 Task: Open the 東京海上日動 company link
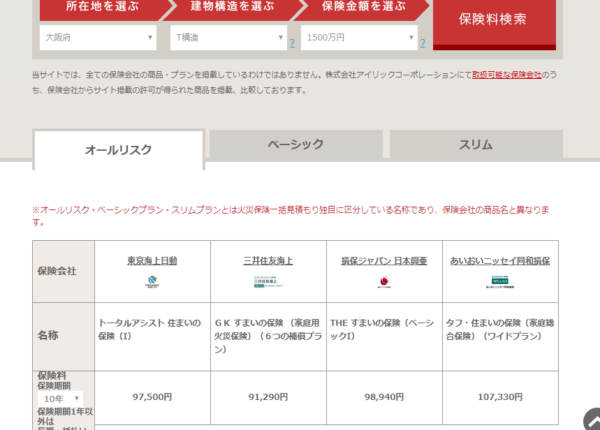pos(152,261)
